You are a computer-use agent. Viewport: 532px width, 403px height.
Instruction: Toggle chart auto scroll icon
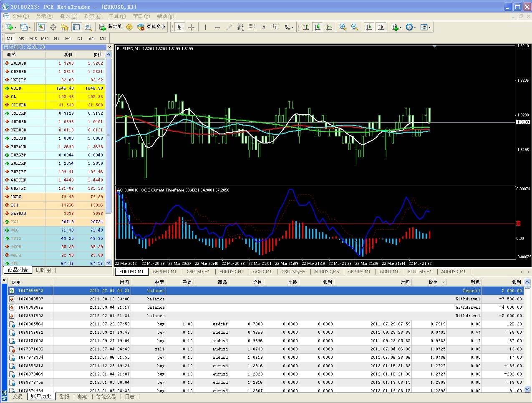tap(369, 27)
